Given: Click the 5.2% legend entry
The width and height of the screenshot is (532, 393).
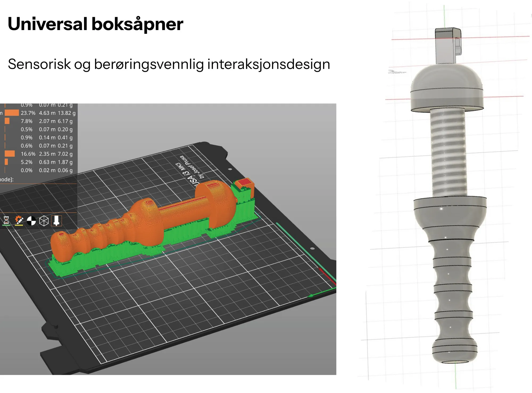Looking at the screenshot, I should 26,162.
